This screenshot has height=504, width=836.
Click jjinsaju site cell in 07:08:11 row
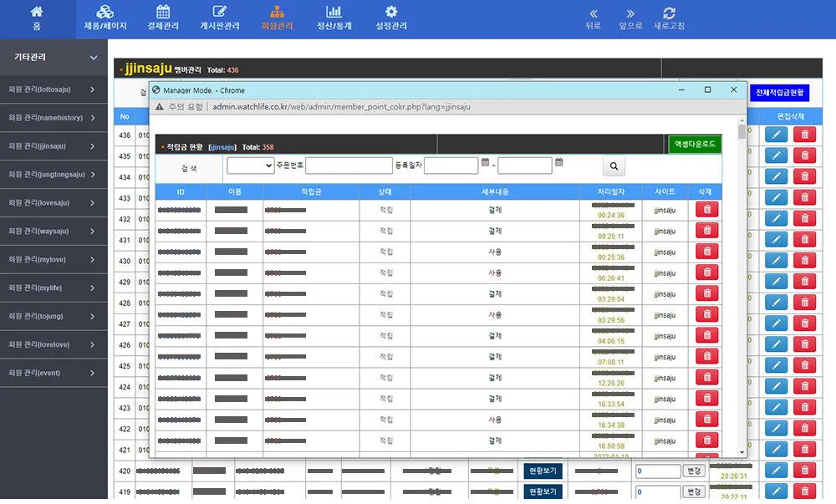665,357
